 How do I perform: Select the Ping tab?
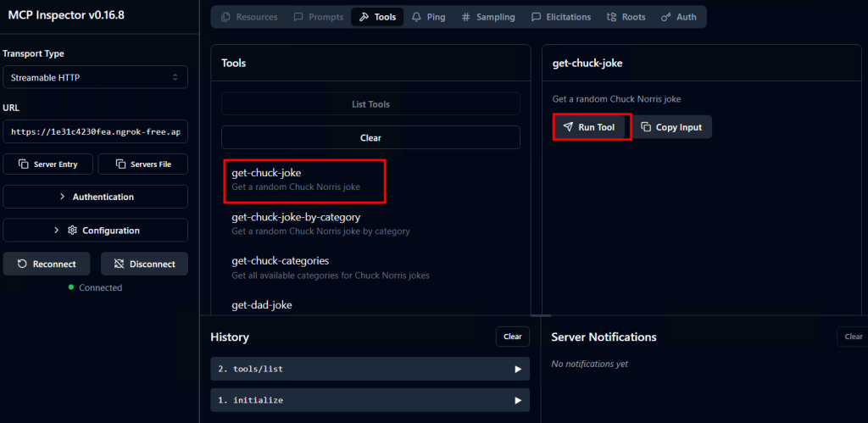[428, 17]
